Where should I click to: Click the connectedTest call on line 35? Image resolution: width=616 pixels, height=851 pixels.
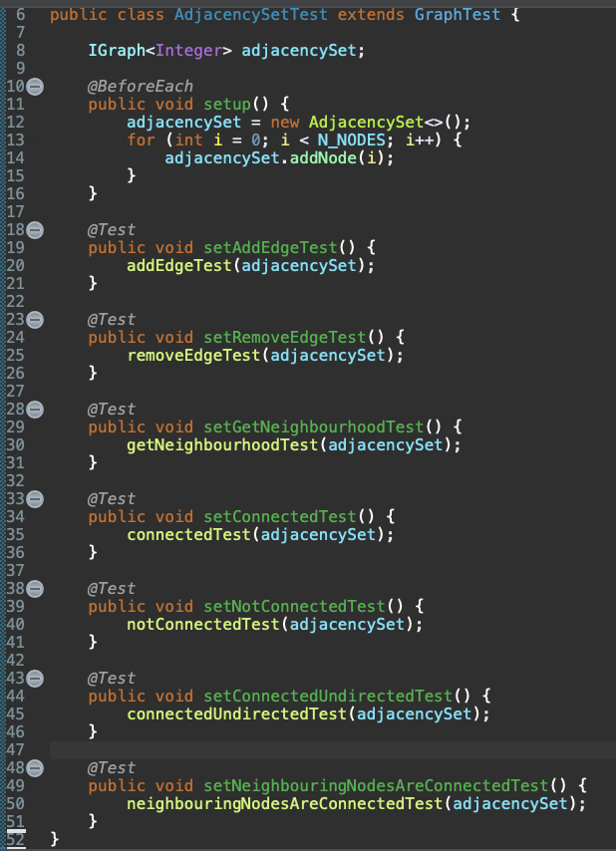click(188, 534)
